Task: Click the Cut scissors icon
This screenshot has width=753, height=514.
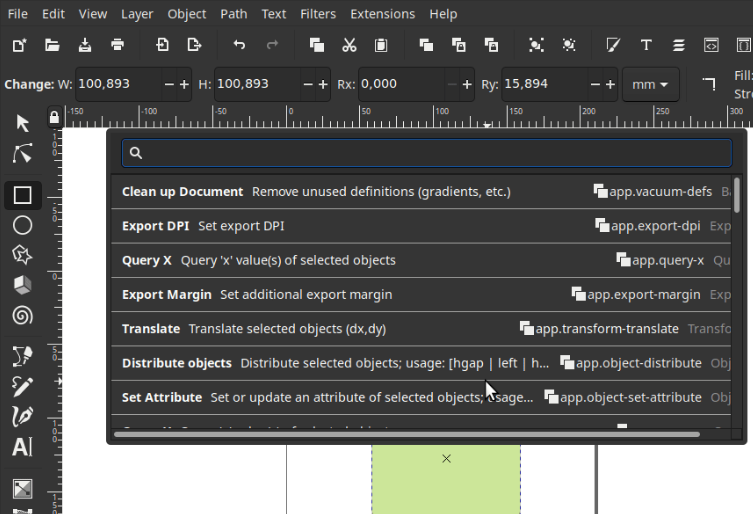Action: 349,45
